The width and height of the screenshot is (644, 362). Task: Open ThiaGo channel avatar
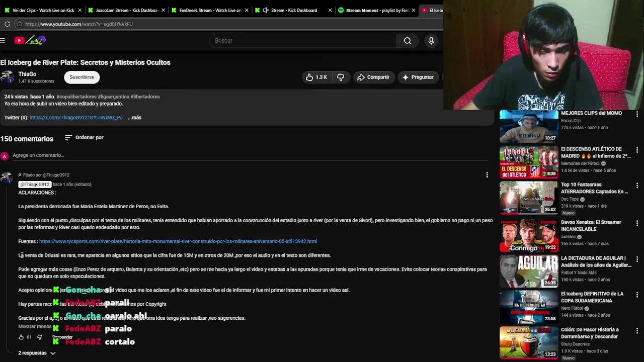pos(7,77)
